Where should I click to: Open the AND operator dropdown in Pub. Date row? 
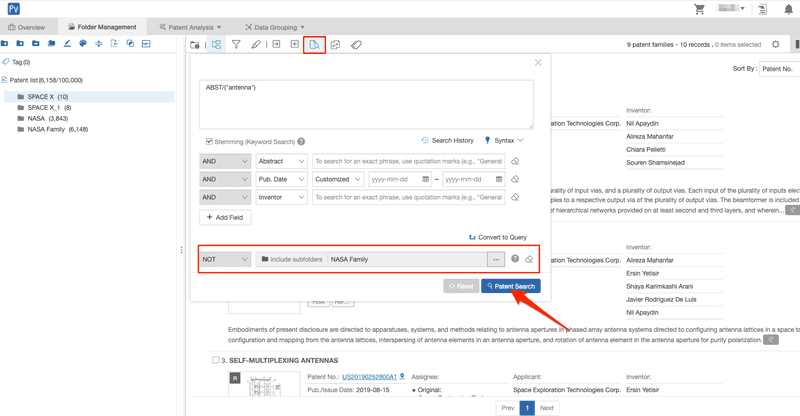(x=225, y=179)
